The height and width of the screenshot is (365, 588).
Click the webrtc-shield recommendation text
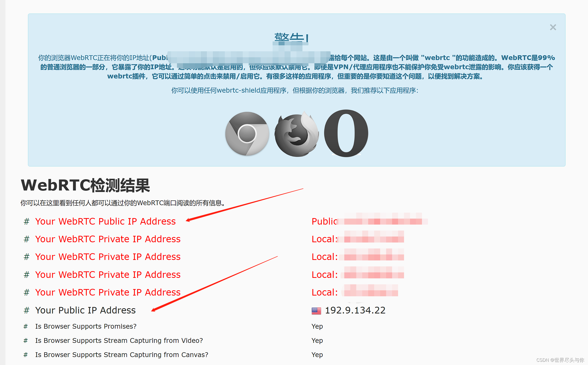click(x=295, y=90)
